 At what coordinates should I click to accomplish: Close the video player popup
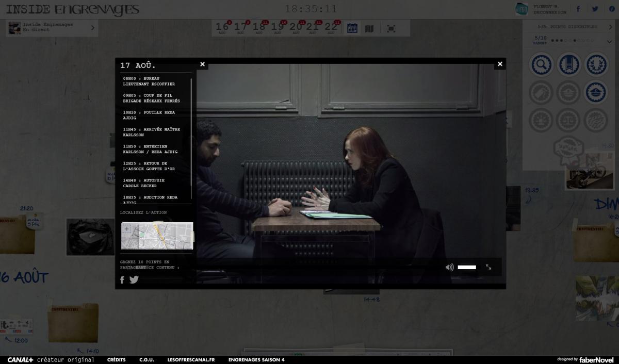click(x=500, y=64)
